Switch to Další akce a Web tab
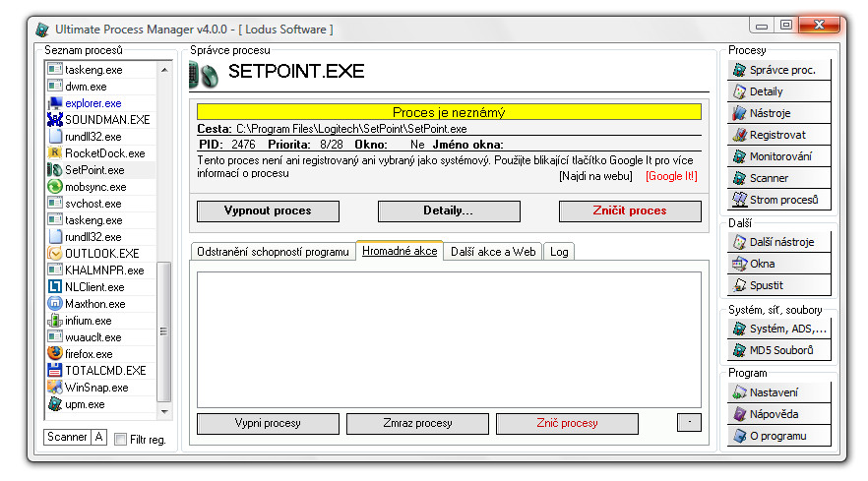The width and height of the screenshot is (868, 481). tap(493, 252)
